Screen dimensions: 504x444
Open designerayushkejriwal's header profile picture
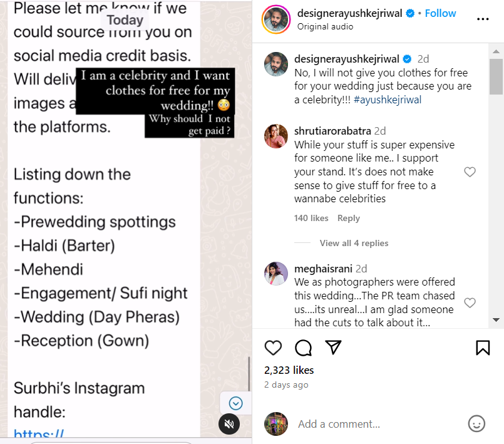276,19
